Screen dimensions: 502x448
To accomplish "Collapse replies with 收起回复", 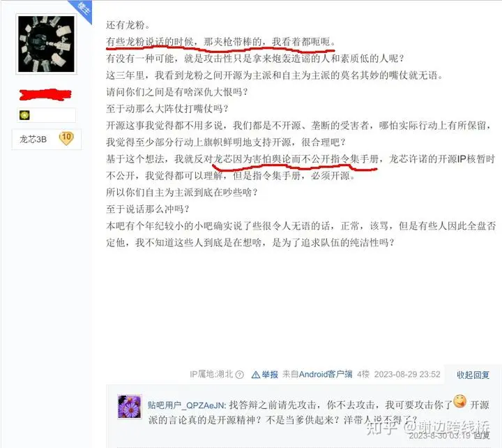I will click(x=473, y=375).
